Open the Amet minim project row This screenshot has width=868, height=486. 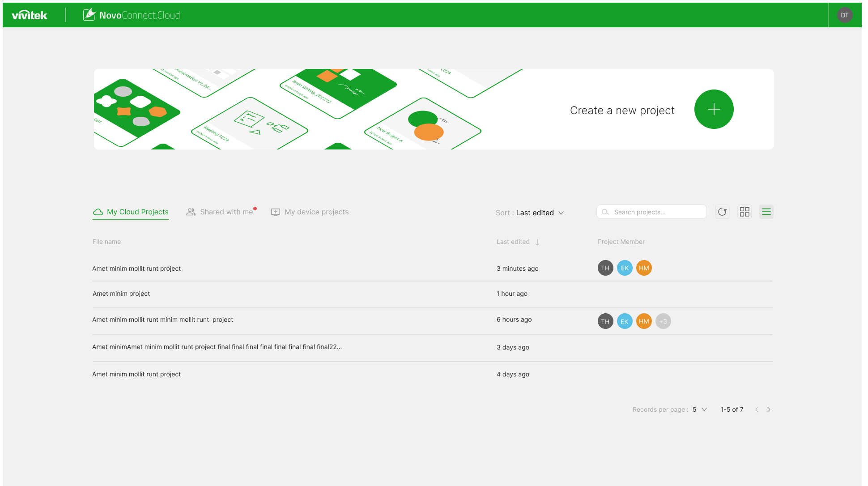[x=121, y=294]
